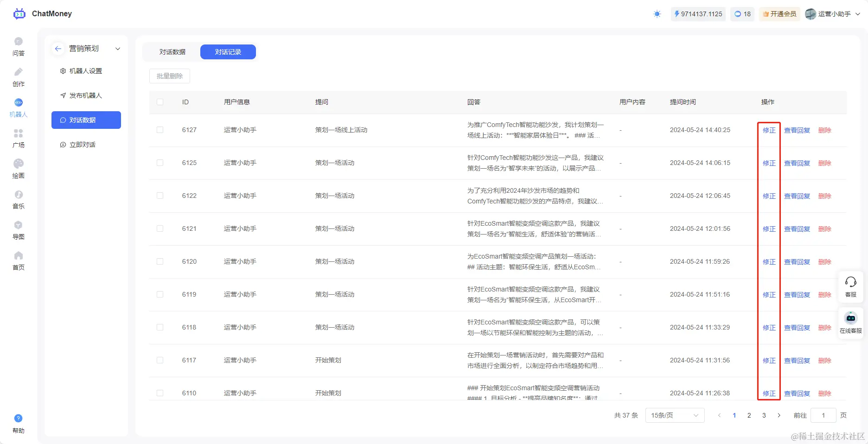Toggle the sun light-mode theme icon
Viewport: 868px width, 444px height.
click(x=657, y=14)
